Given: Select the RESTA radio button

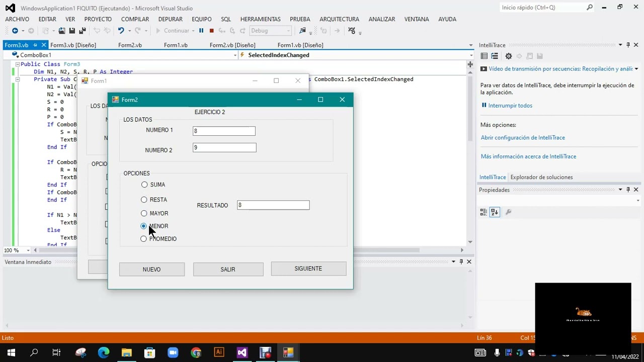Looking at the screenshot, I should (144, 200).
